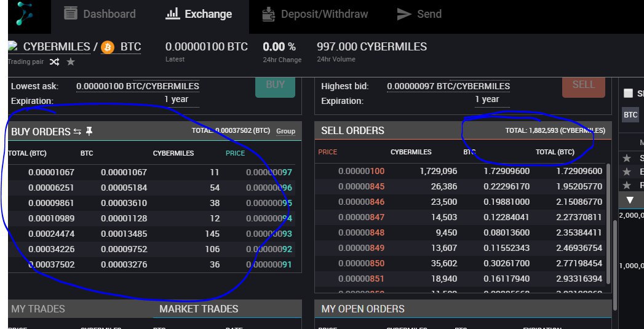Click buy order price 0.00000091
This screenshot has height=329, width=644.
tap(269, 264)
